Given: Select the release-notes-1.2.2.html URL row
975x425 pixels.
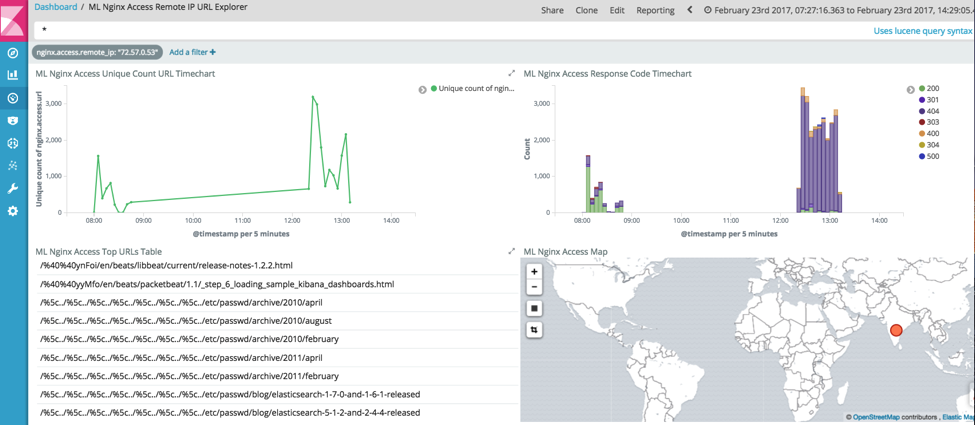Looking at the screenshot, I should [277, 266].
